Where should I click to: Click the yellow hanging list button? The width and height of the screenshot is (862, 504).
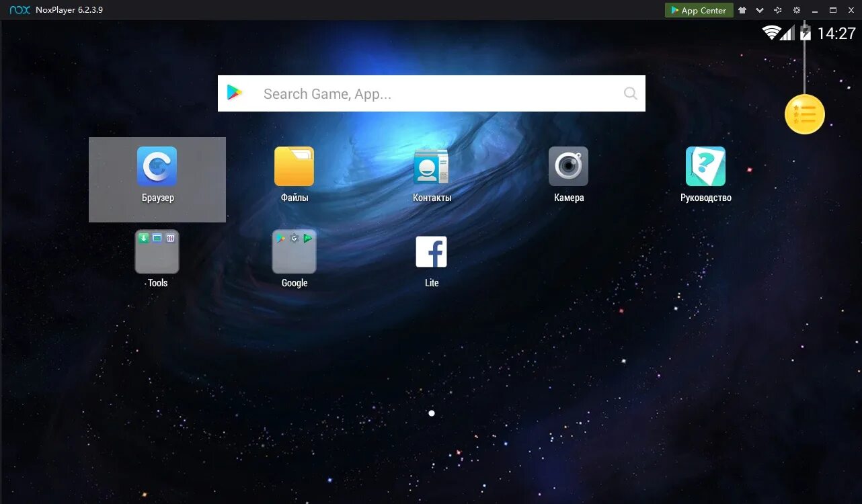805,114
